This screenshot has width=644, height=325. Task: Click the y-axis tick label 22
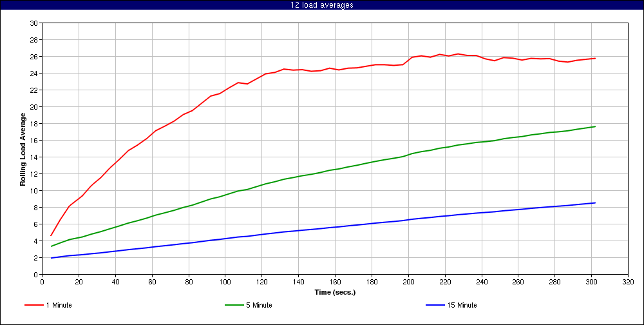(x=34, y=90)
